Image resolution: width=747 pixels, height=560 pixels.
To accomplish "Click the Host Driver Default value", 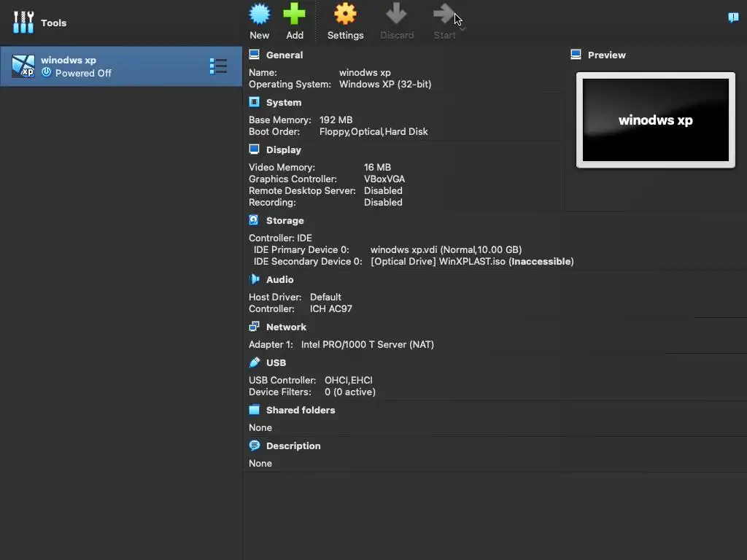I will (x=325, y=297).
